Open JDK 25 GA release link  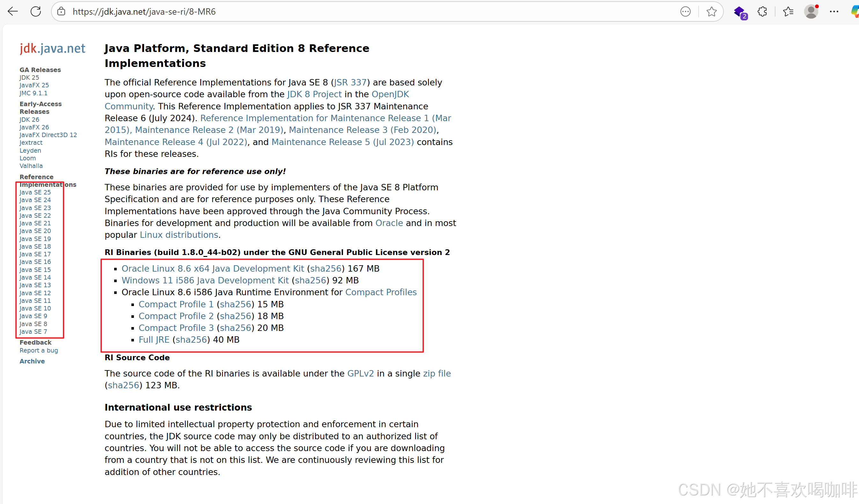pyautogui.click(x=29, y=77)
